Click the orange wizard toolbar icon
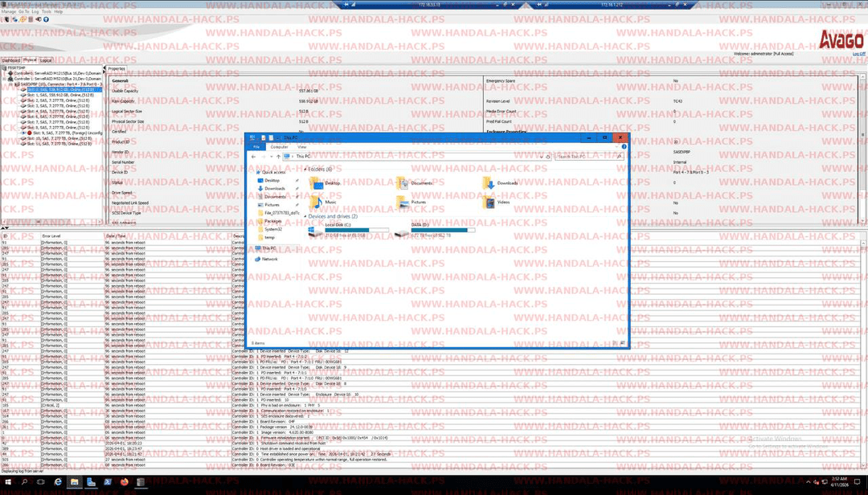Image resolution: width=868 pixels, height=495 pixels. (x=23, y=18)
